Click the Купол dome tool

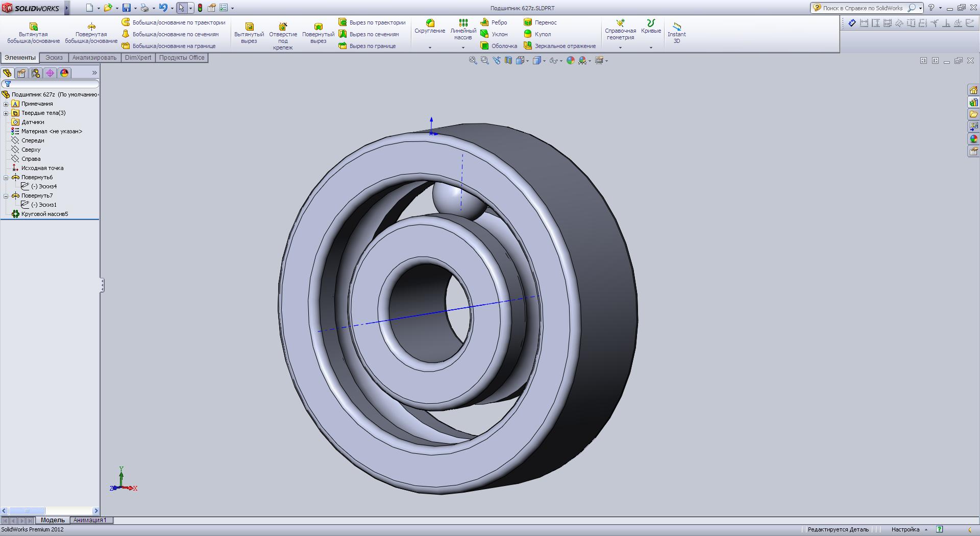(537, 34)
